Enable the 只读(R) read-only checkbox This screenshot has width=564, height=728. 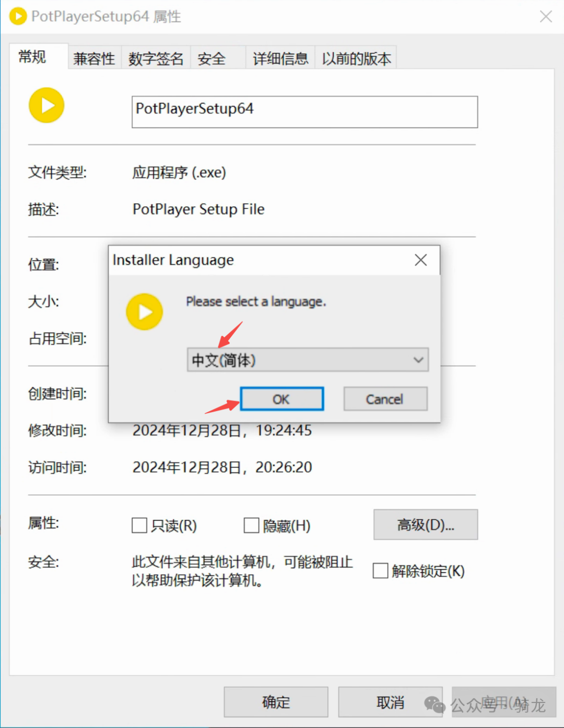coord(139,525)
